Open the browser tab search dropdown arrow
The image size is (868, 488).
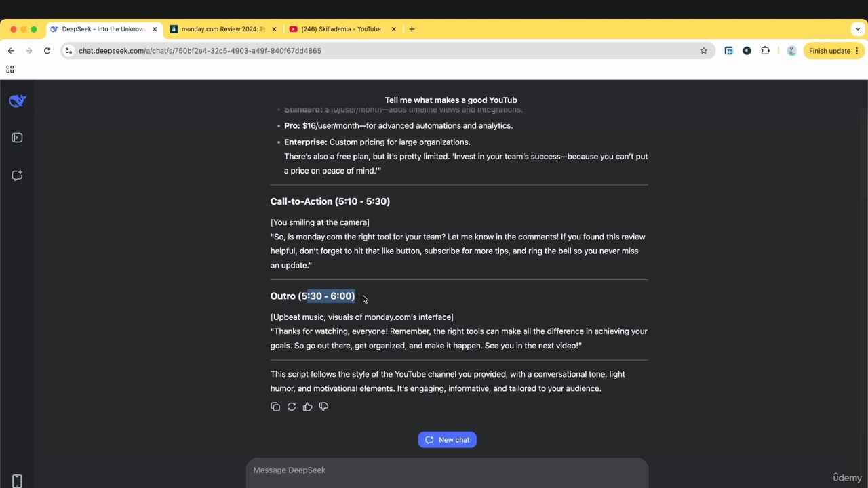[x=858, y=29]
